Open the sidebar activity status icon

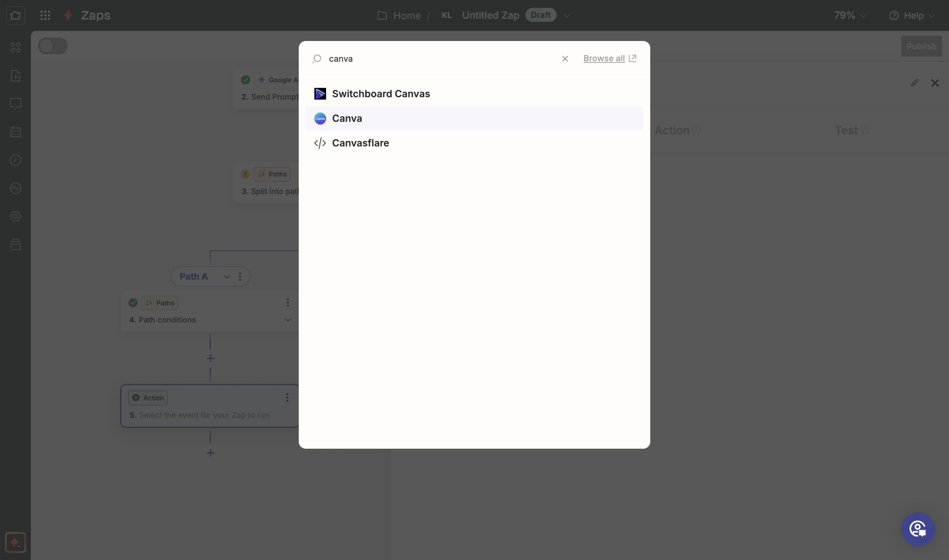(16, 188)
